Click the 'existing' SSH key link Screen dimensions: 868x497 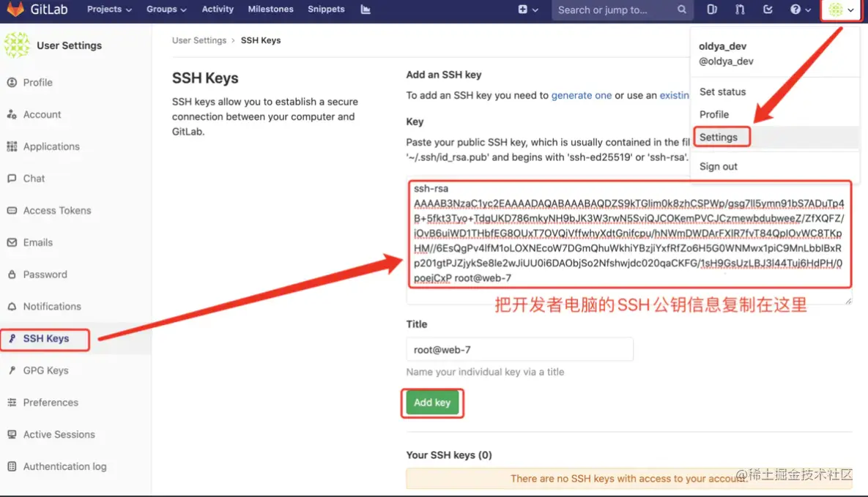tap(674, 95)
